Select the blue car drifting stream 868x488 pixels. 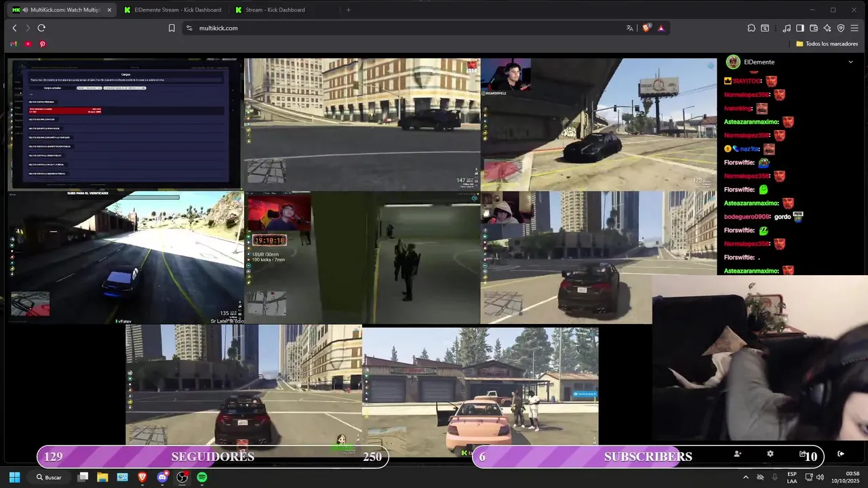pyautogui.click(x=125, y=258)
